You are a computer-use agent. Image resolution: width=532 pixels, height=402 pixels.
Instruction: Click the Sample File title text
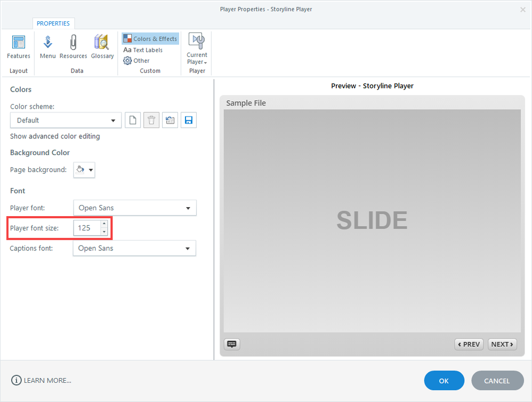coord(246,103)
